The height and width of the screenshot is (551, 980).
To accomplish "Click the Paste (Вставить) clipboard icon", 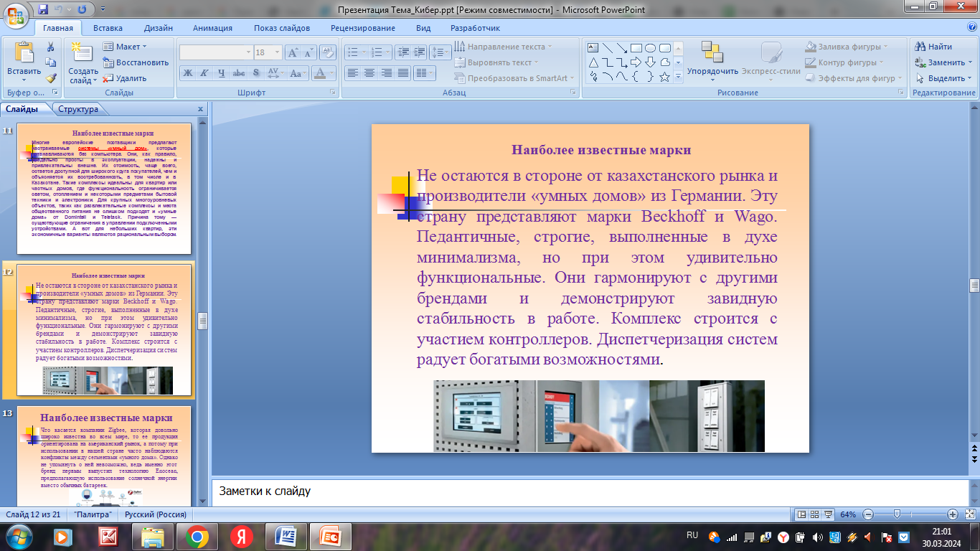I will (24, 54).
